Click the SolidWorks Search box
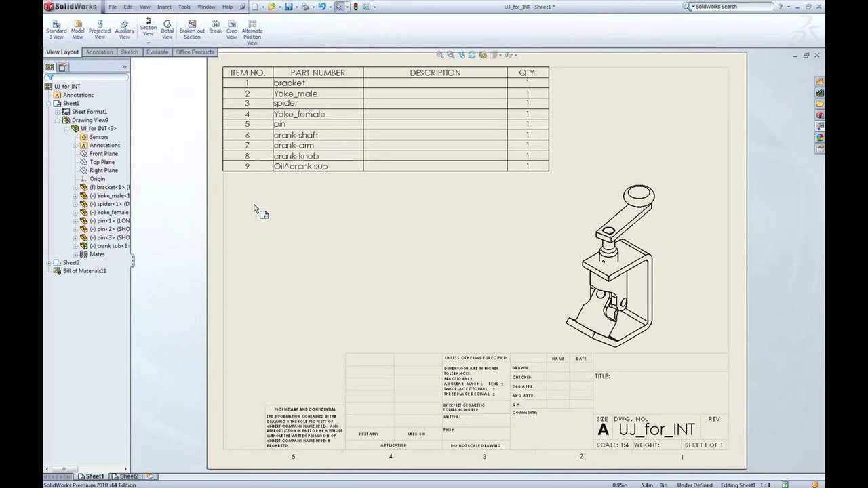 point(734,7)
